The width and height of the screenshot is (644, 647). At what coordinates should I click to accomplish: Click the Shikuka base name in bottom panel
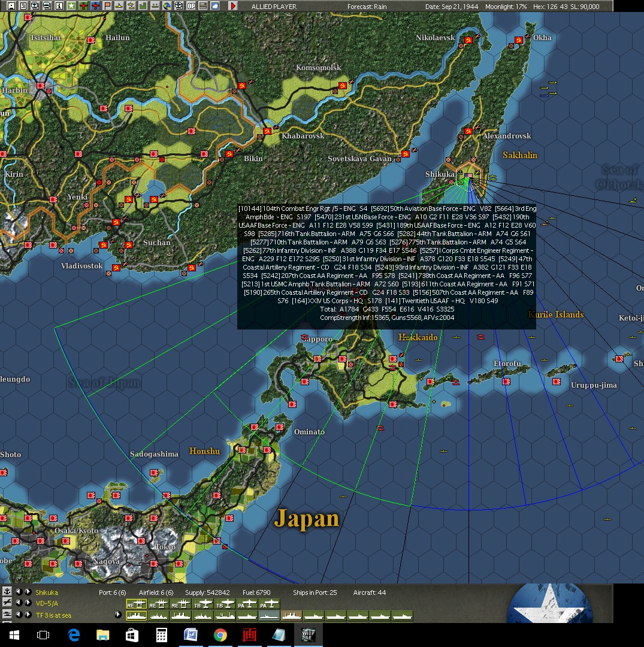pyautogui.click(x=47, y=592)
